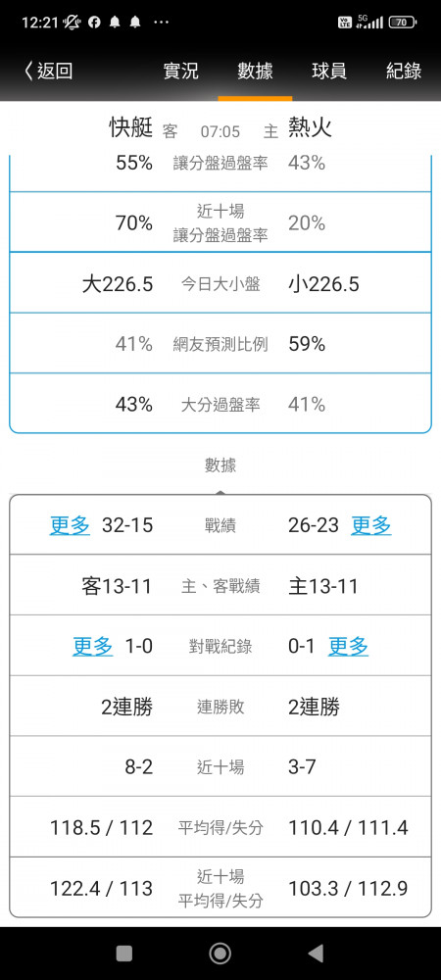The height and width of the screenshot is (980, 441).
Task: Switch to the 球員 tab
Action: point(329,72)
